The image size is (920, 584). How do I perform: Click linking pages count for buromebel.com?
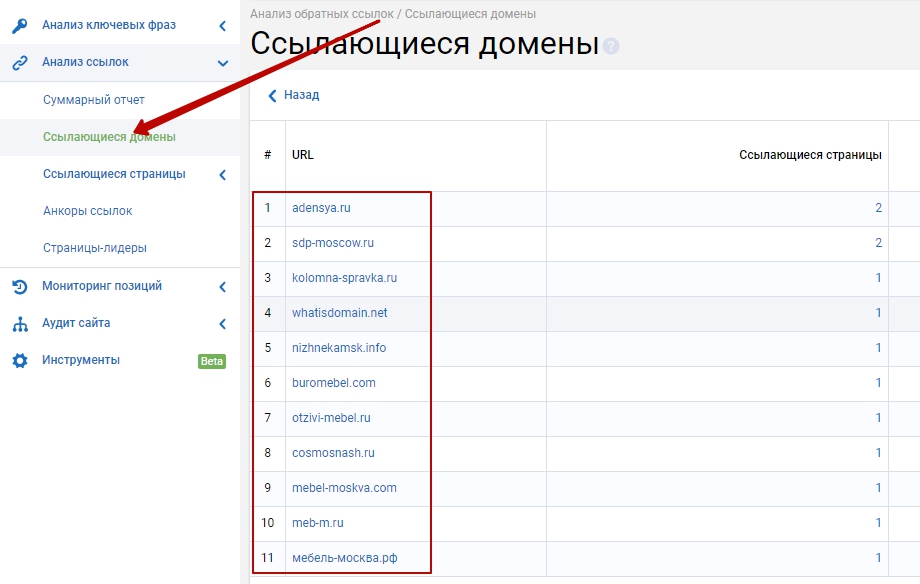click(x=878, y=383)
